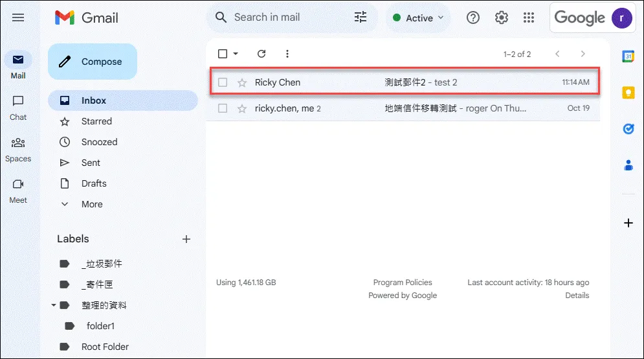Star the ricky.chen, me email

(x=242, y=109)
